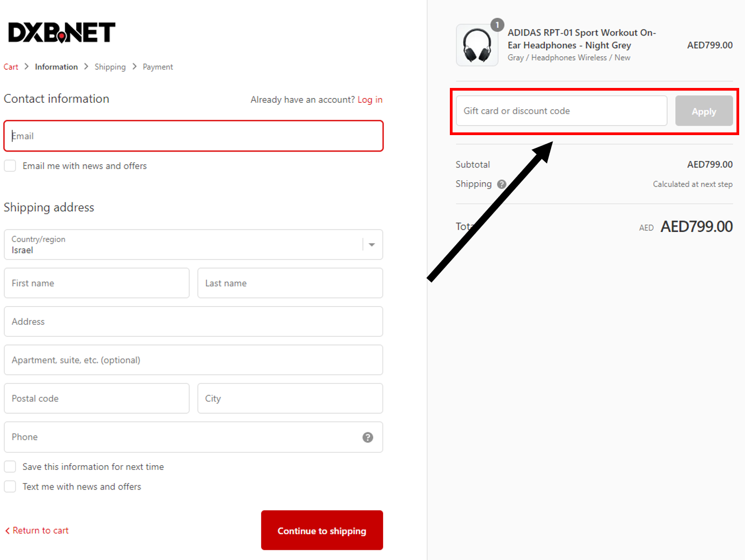The height and width of the screenshot is (560, 745).
Task: Click the shipping cost help icon
Action: pos(501,184)
